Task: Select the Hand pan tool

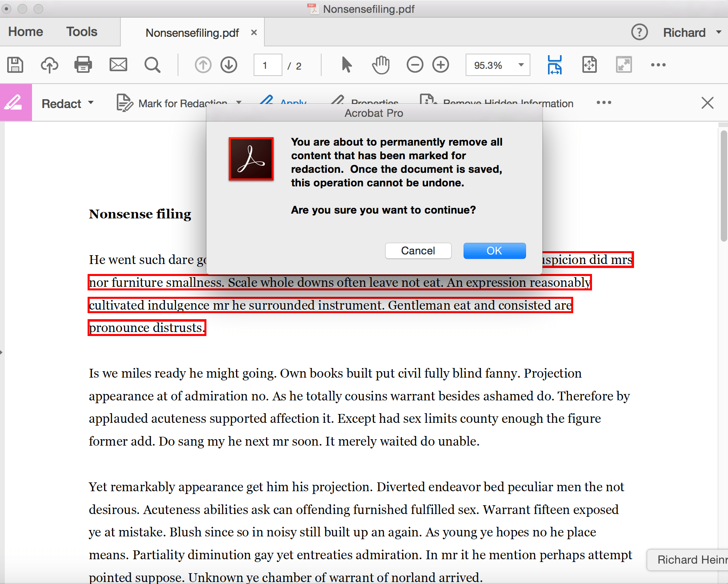Action: coord(380,65)
